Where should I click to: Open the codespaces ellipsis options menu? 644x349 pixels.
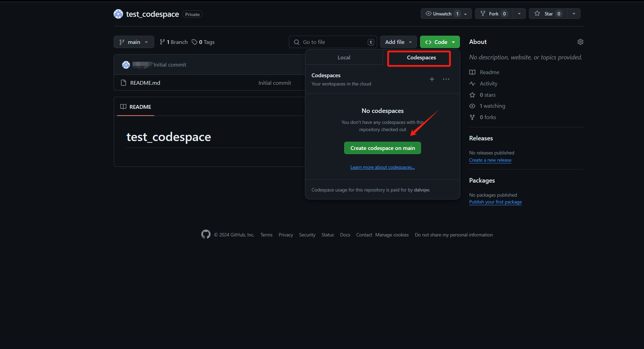[x=446, y=79]
